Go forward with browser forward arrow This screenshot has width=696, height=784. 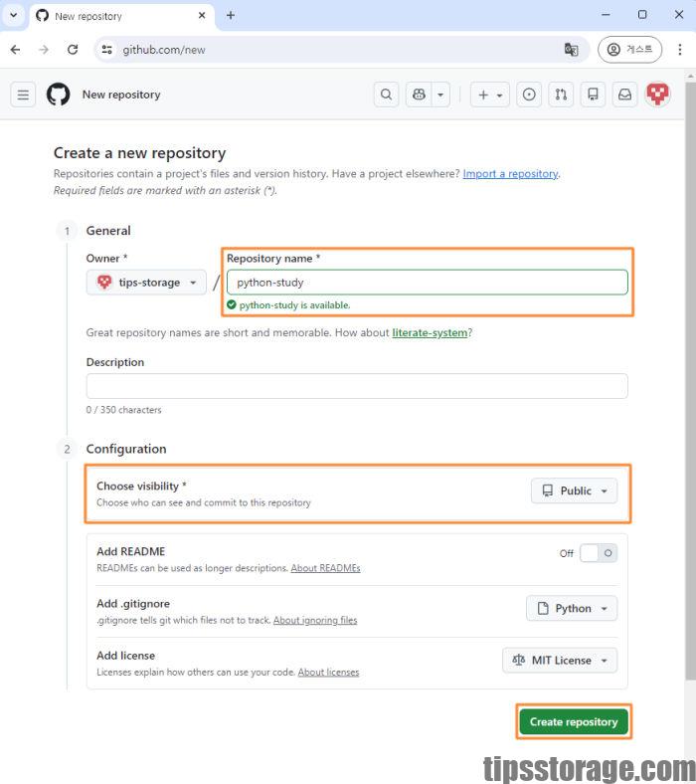(44, 50)
